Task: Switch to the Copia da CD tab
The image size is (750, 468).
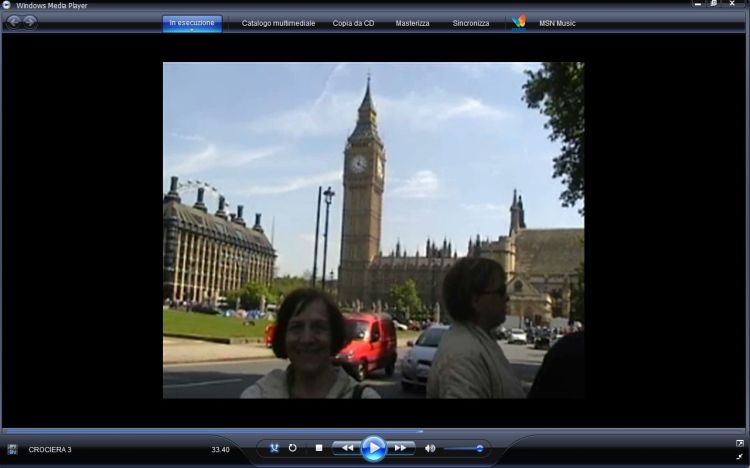Action: coord(353,23)
